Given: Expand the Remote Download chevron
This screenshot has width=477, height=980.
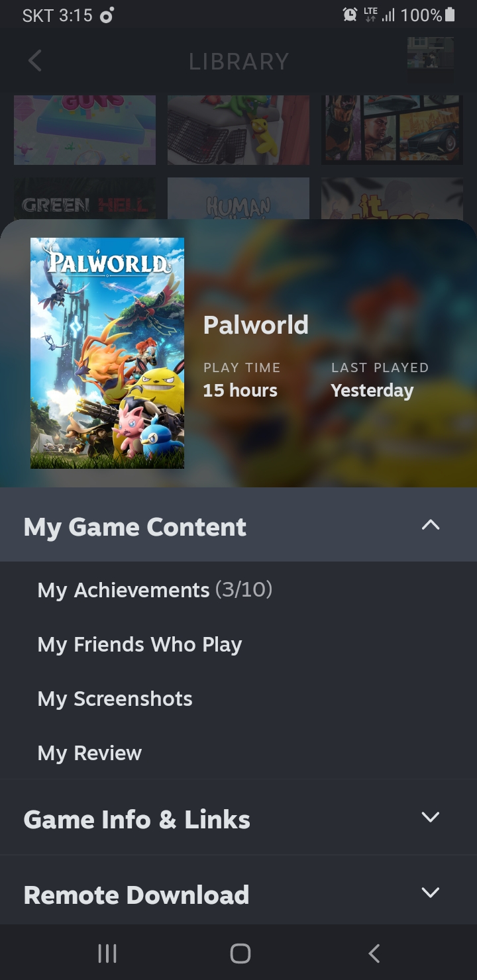Looking at the screenshot, I should (x=431, y=893).
